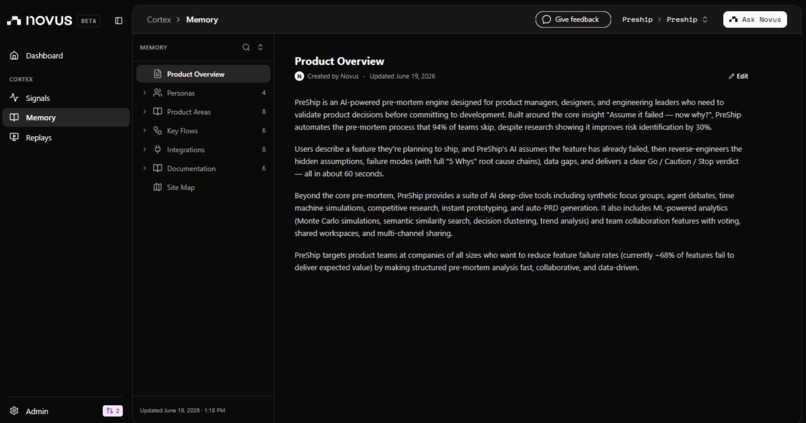
Task: Toggle expand/collapse all icon in Memory panel
Action: (260, 47)
